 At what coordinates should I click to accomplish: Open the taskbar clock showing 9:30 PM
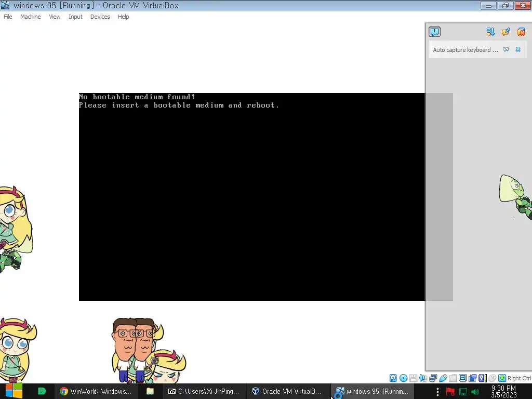pyautogui.click(x=504, y=392)
